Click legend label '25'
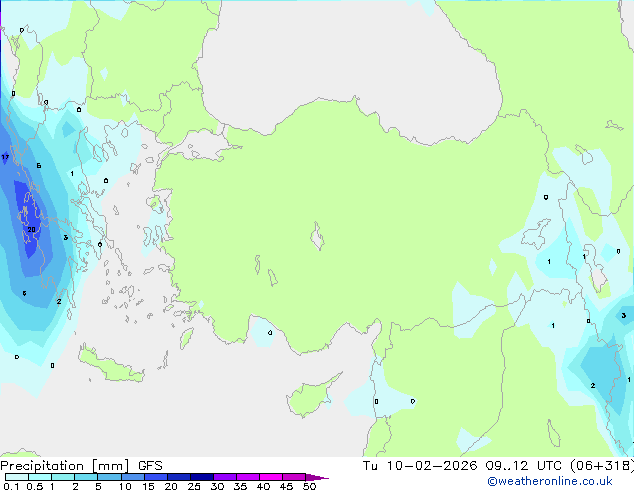The image size is (634, 490). click(194, 486)
